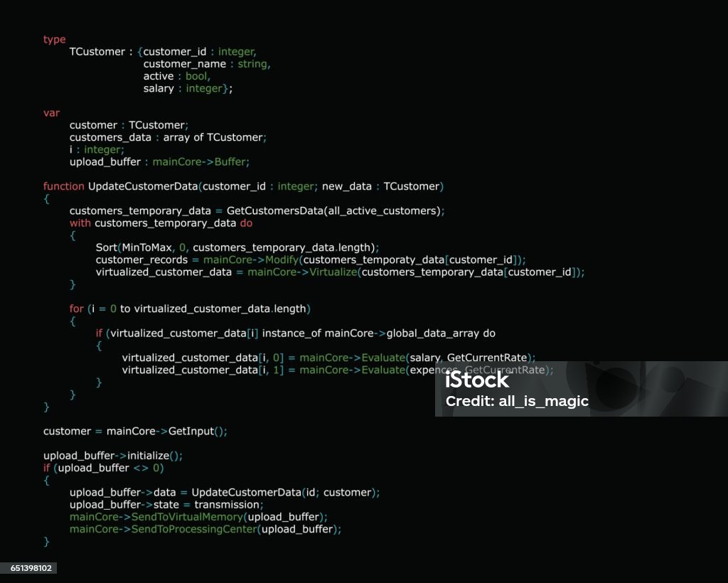
Task: Click the red "function" keyword
Action: pos(63,186)
